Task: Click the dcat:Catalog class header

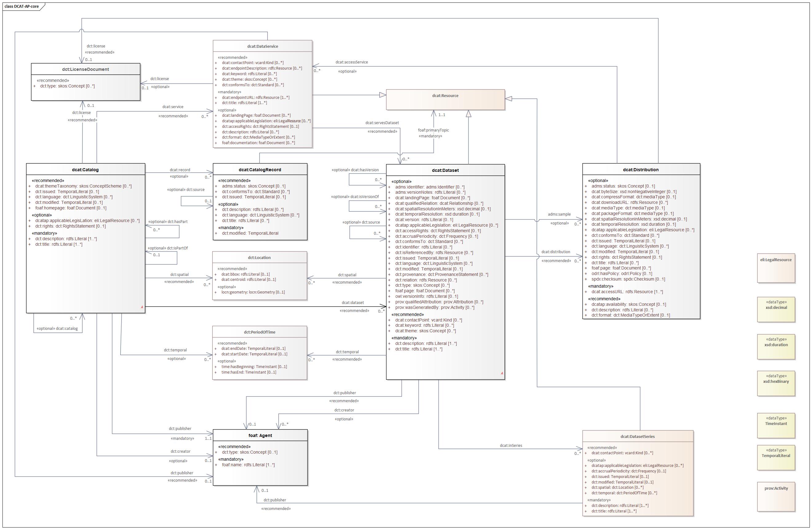Action: tap(85, 170)
